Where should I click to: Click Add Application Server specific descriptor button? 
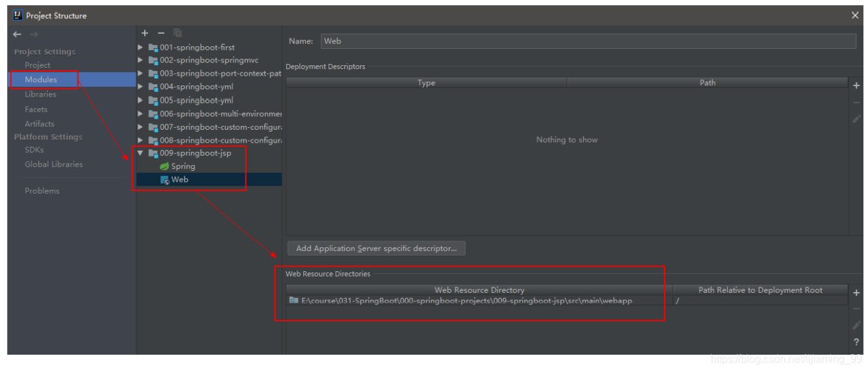(x=376, y=248)
